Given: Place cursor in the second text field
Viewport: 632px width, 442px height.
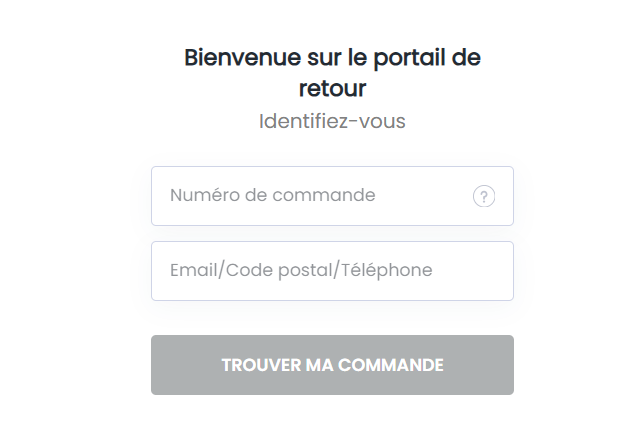Looking at the screenshot, I should point(332,271).
